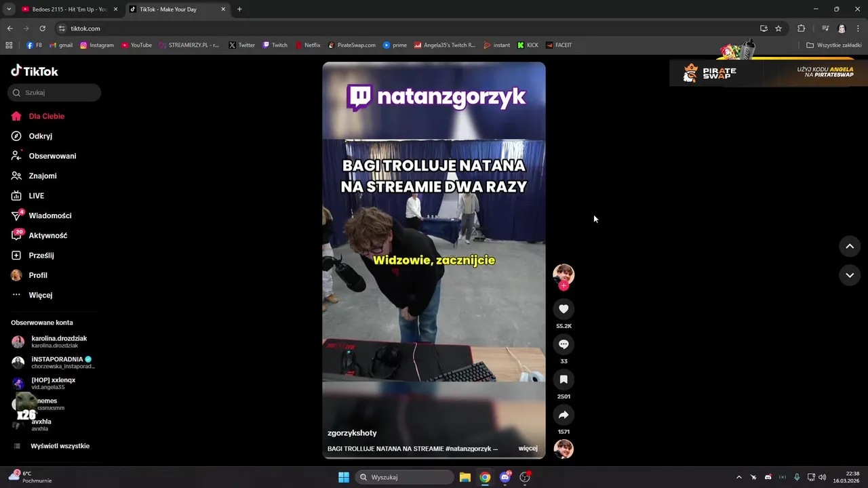Expand video description with więcej

(528, 449)
